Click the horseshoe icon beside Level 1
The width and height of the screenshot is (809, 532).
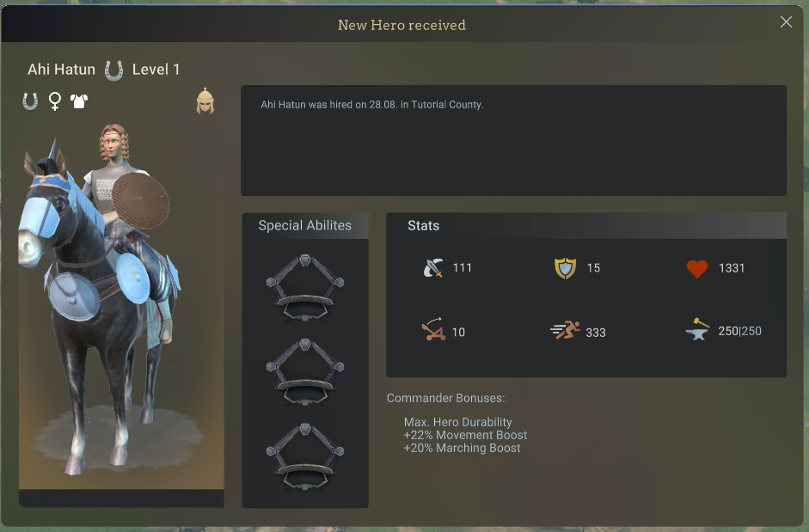point(114,70)
